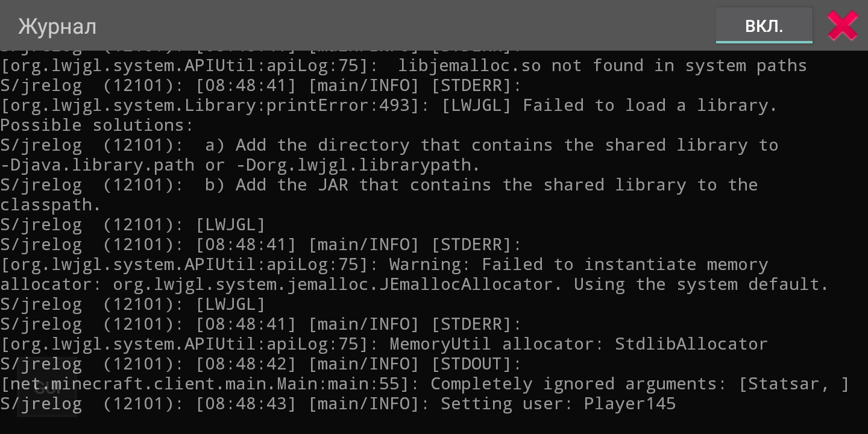Tap the 'libjemalloc.so not found' warning line

coord(403,65)
